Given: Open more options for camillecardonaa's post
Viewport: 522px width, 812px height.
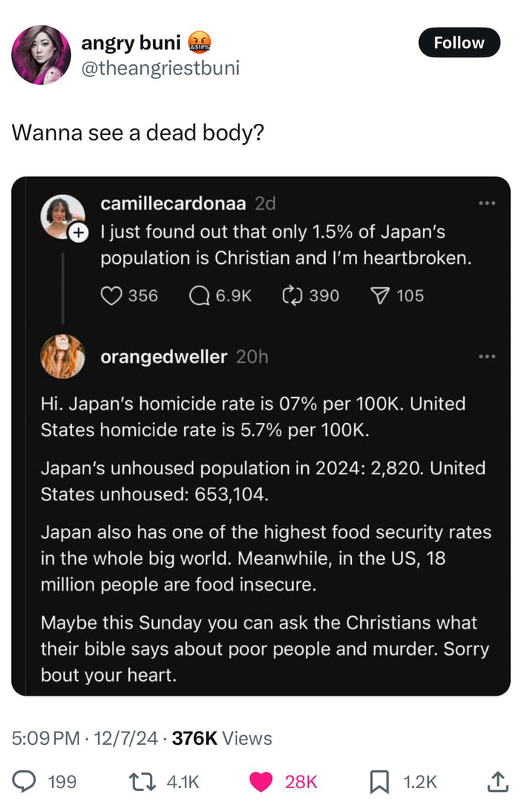Looking at the screenshot, I should tap(487, 203).
